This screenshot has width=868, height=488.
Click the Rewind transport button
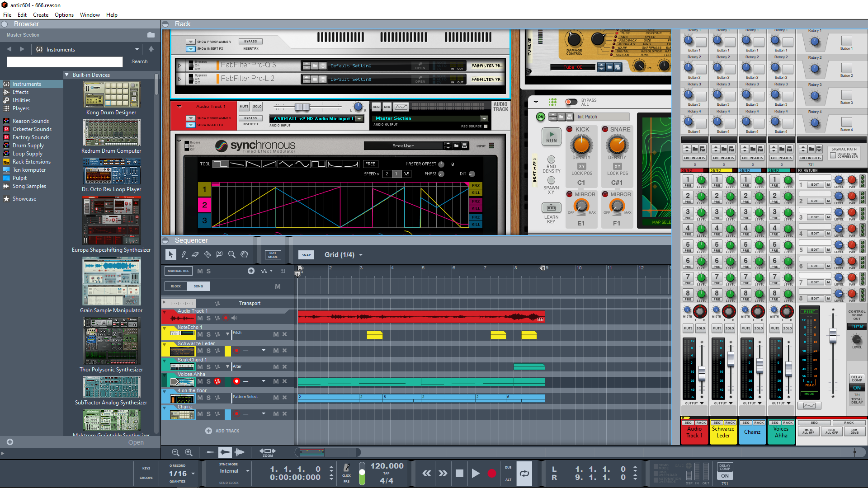[x=427, y=473]
